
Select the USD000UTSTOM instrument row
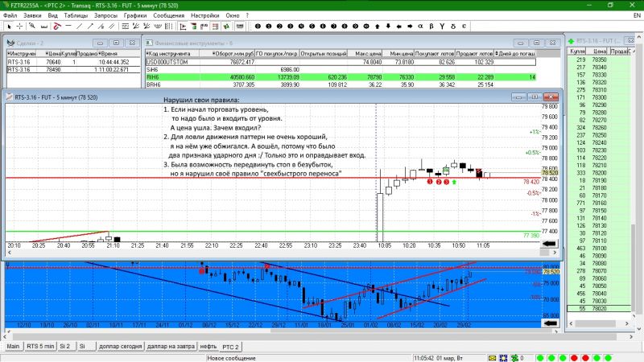341,62
